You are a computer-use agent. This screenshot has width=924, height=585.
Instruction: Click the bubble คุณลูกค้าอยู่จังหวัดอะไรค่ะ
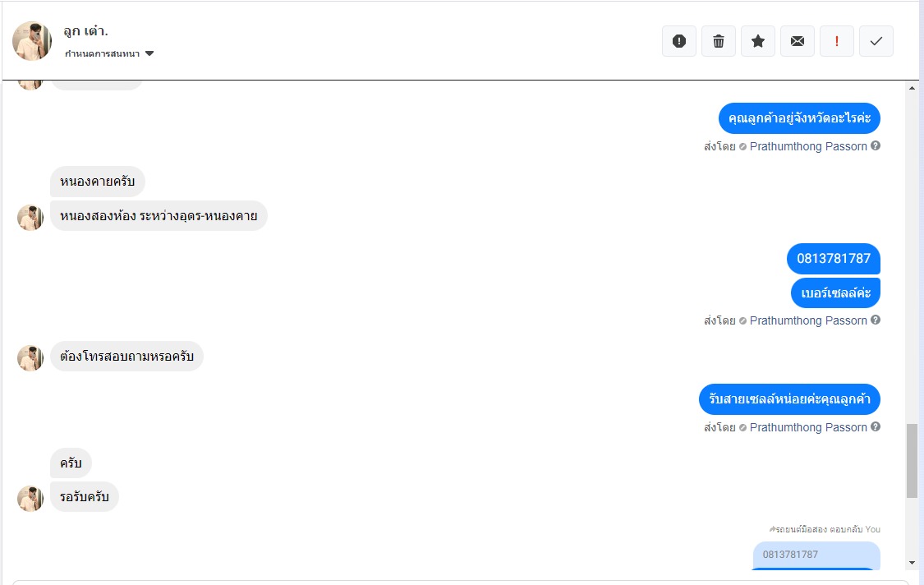[799, 118]
